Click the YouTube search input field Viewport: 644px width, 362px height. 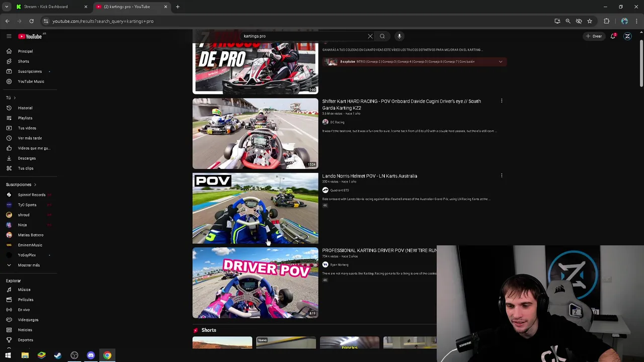click(304, 36)
